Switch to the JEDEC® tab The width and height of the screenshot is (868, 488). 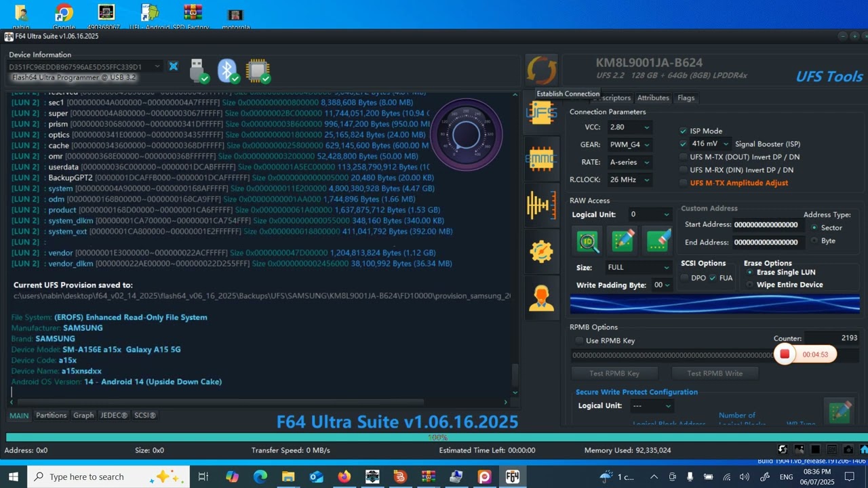point(113,415)
